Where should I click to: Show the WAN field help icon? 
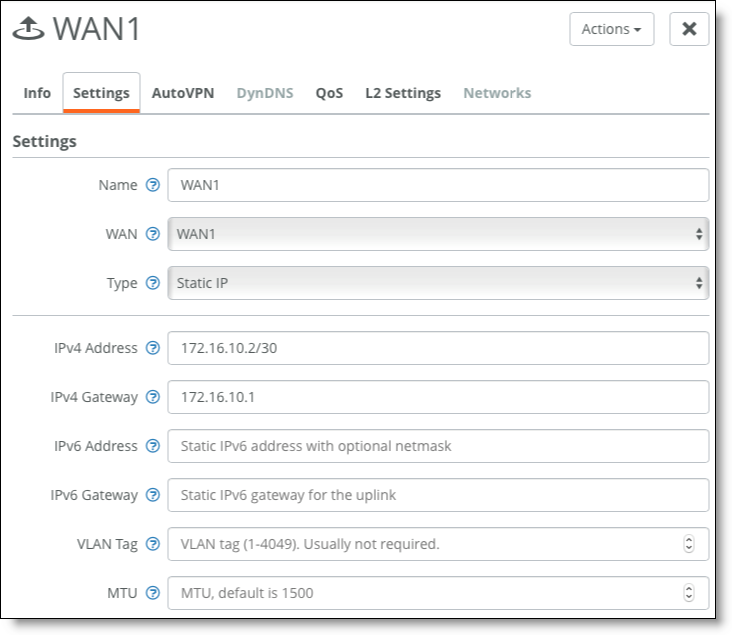tap(153, 234)
